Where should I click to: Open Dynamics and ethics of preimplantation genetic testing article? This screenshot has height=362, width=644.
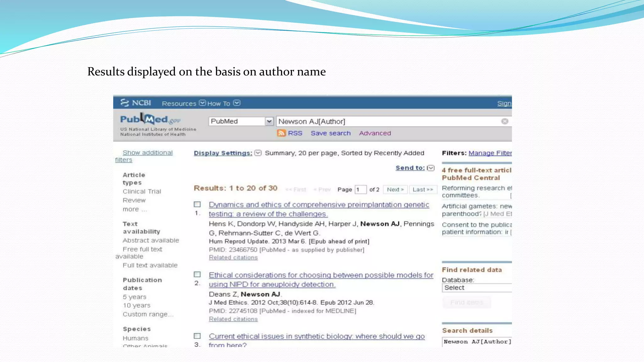[319, 209]
